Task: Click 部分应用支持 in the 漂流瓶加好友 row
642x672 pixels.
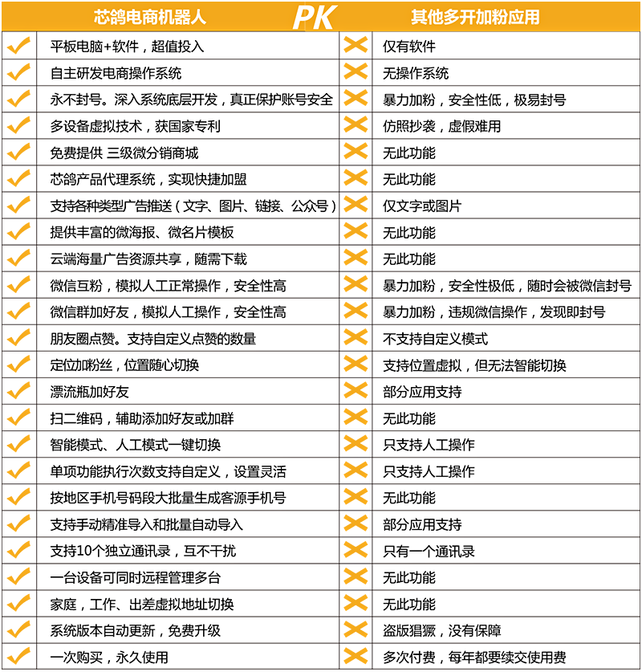Action: (x=422, y=392)
